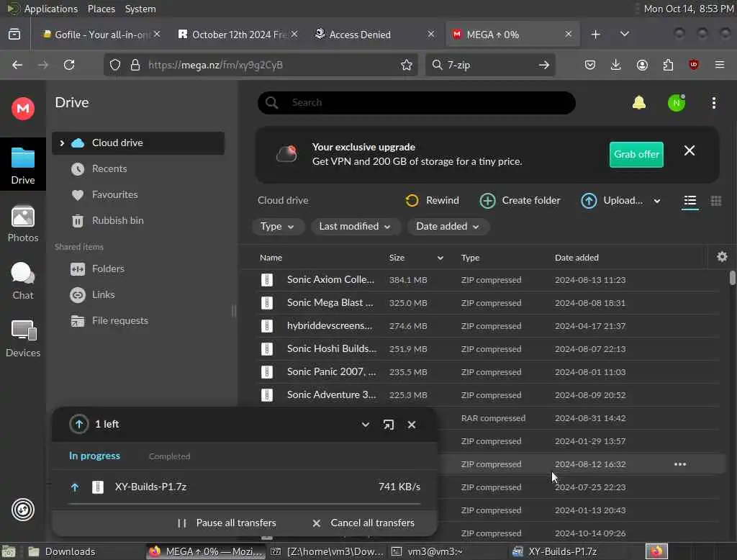The height and width of the screenshot is (560, 737).
Task: Switch to grid view
Action: (x=715, y=201)
